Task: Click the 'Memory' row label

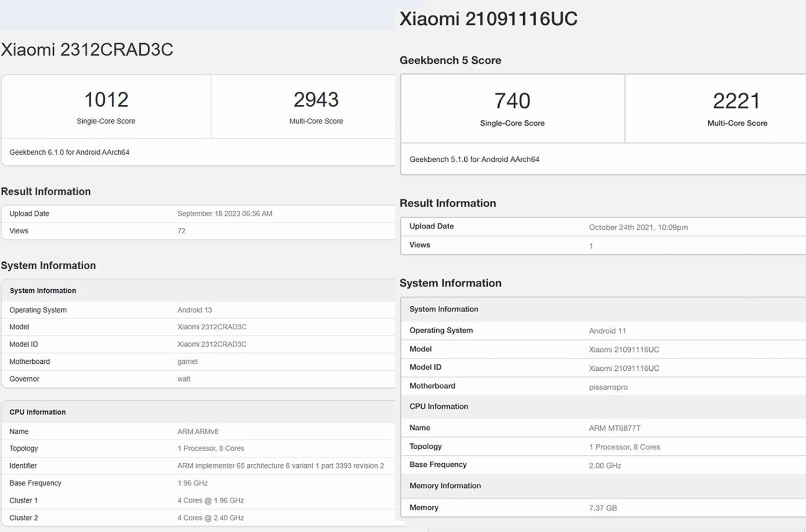Action: (424, 507)
